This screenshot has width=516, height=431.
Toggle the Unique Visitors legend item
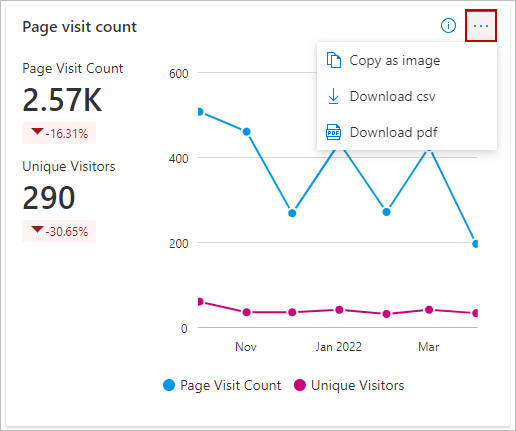point(349,385)
